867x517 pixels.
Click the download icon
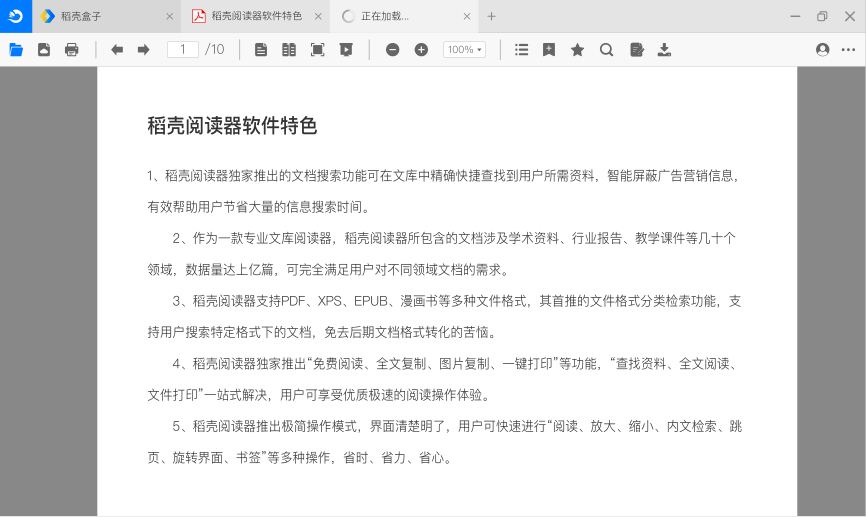click(x=664, y=50)
